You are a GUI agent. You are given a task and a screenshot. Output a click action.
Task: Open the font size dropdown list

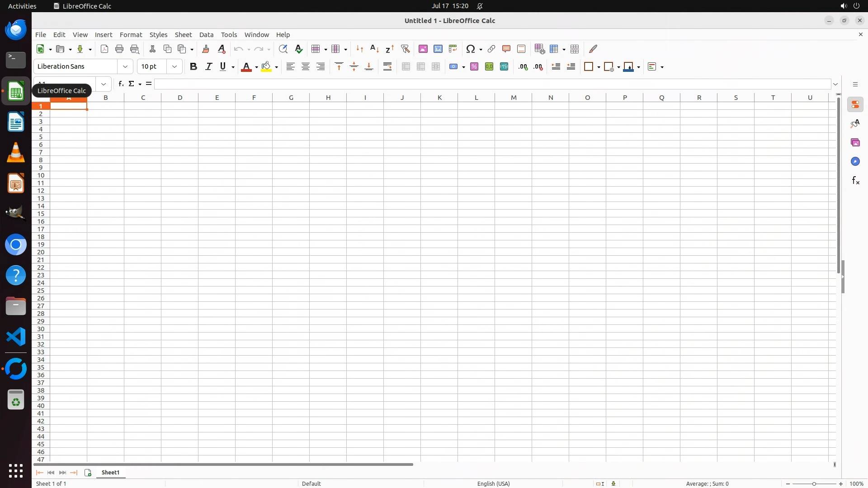coord(175,67)
